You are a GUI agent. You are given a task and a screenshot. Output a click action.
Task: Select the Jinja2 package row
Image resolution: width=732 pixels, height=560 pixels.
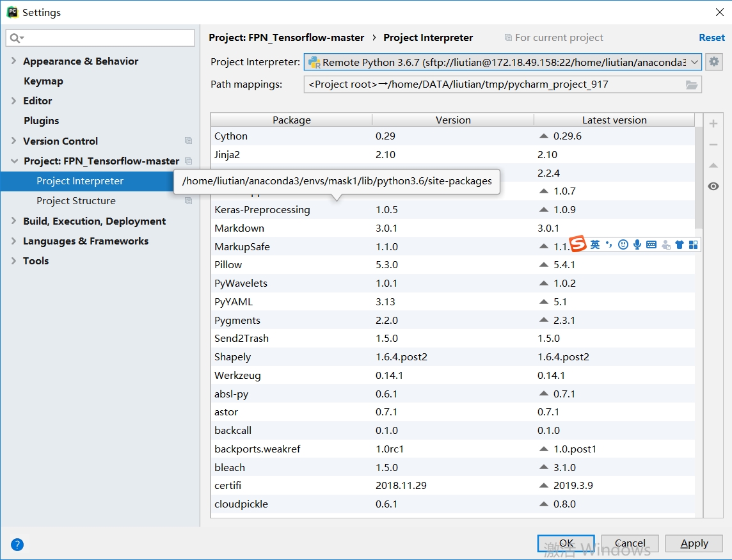453,155
